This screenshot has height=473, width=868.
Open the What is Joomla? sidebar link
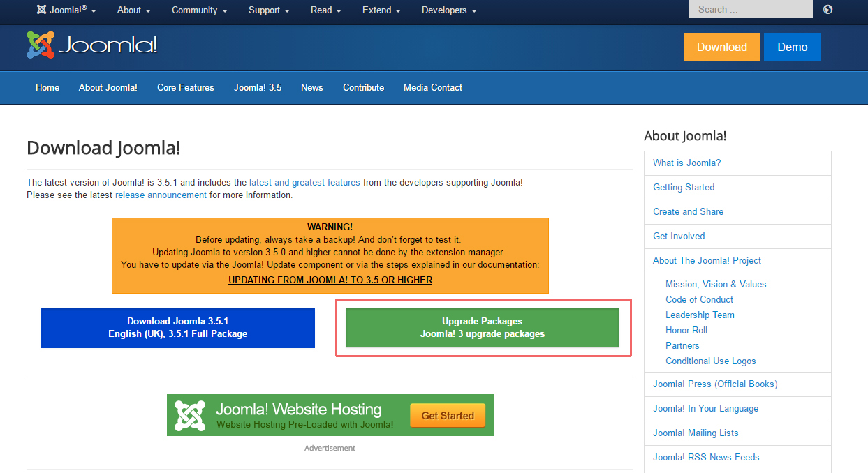click(x=687, y=163)
